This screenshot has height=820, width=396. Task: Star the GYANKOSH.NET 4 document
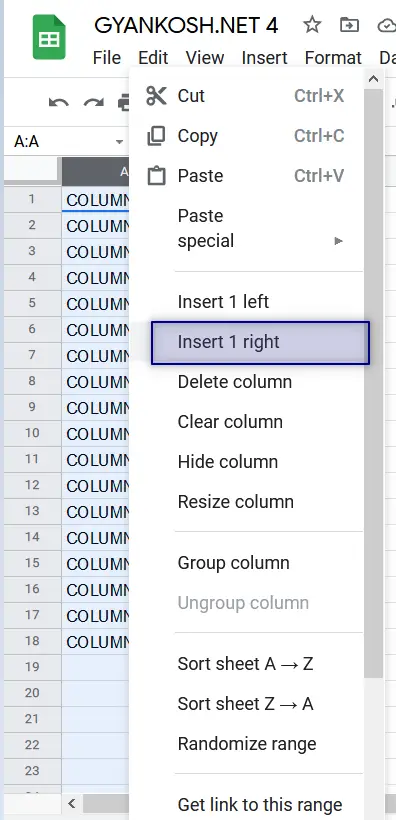[312, 25]
